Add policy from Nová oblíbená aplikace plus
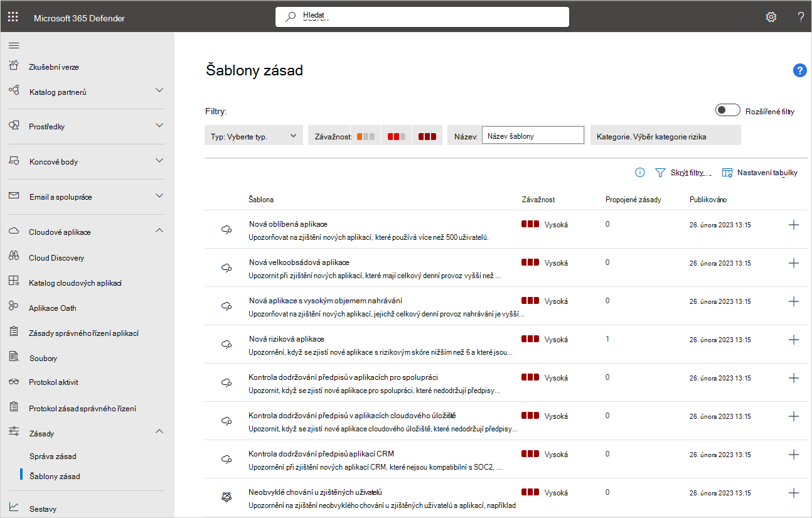Screen dimensions: 812x518 [x=793, y=225]
